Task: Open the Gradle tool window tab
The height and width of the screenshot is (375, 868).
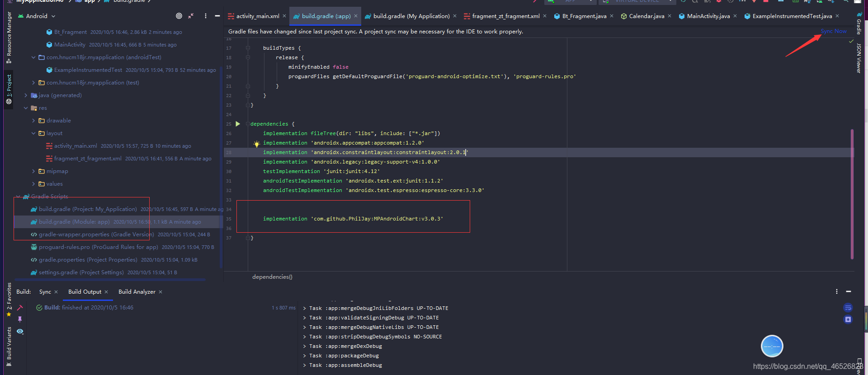Action: (859, 23)
